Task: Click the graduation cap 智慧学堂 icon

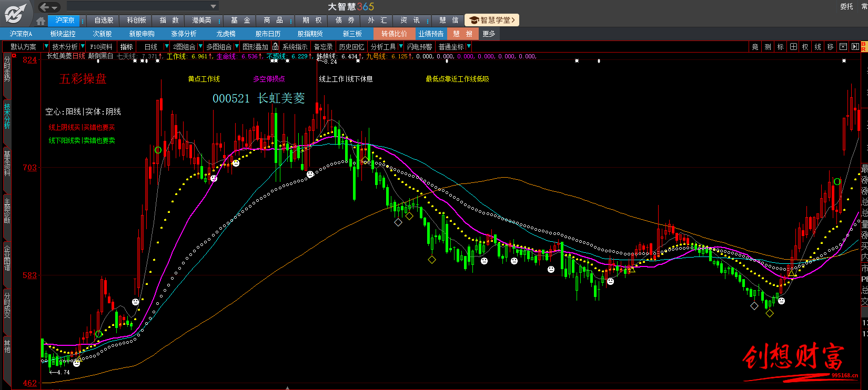Action: tap(474, 20)
